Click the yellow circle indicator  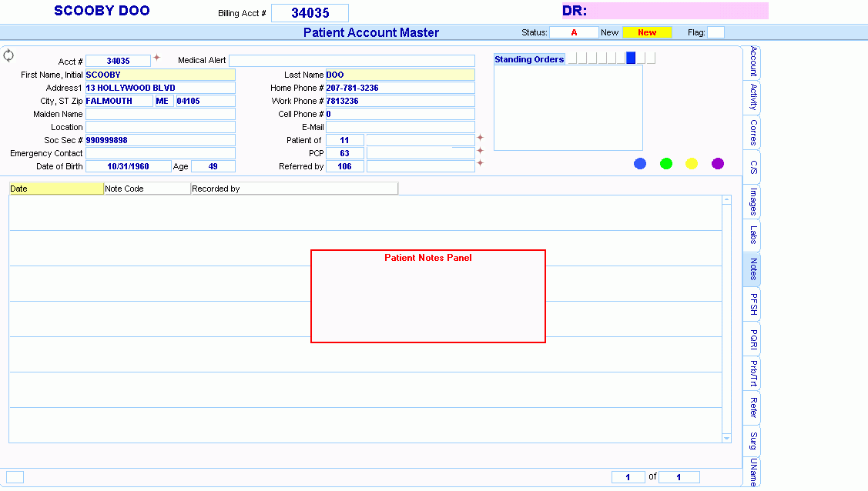(692, 163)
